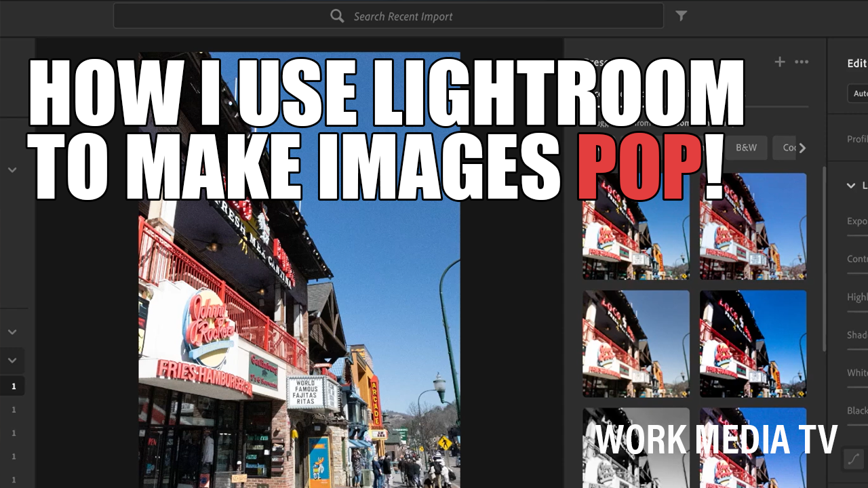Click the Search Recent Import field
The image size is (868, 488).
(x=388, y=16)
